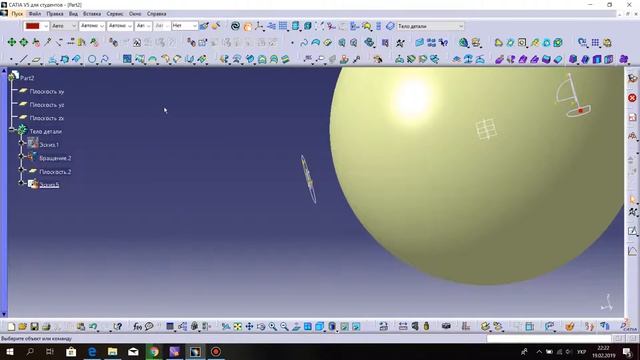This screenshot has width=640, height=360.
Task: Select 'Плоскость yz' in the tree
Action: tap(47, 105)
